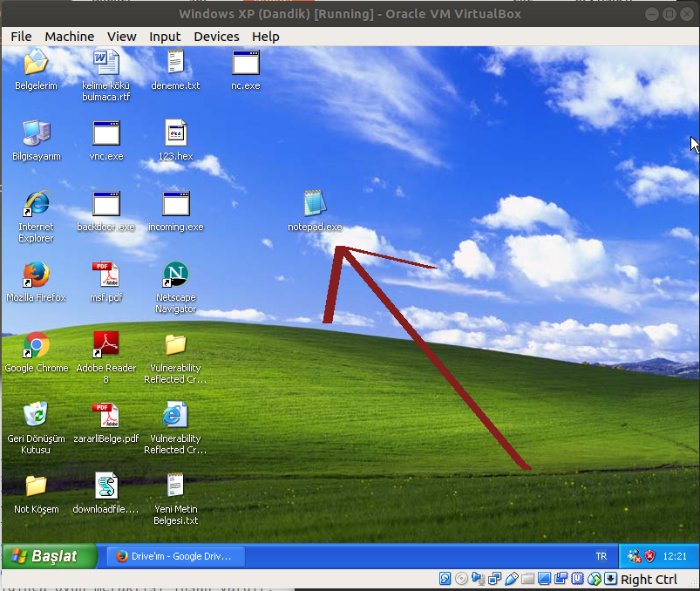
Task: Select the msf.pdf file icon
Action: (x=105, y=274)
